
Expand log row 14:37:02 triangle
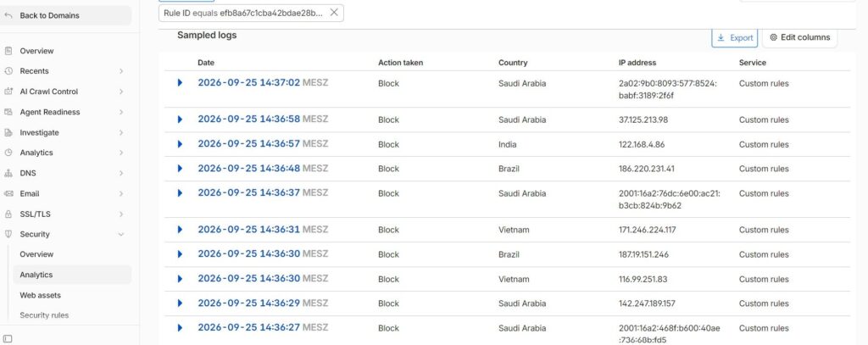tap(180, 82)
